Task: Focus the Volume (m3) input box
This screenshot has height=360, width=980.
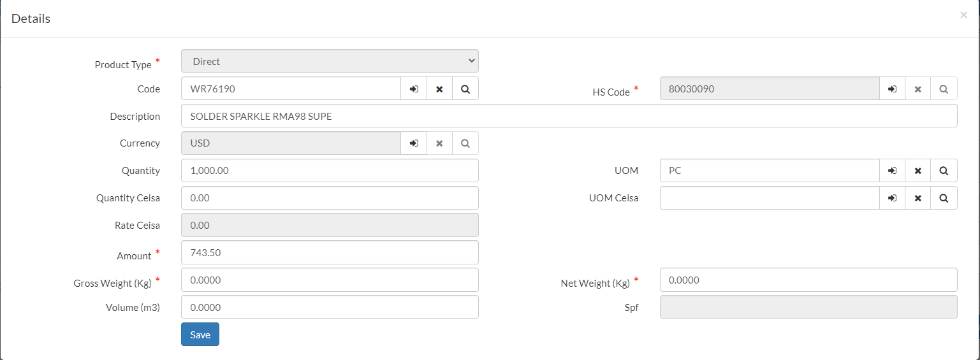Action: pos(330,307)
